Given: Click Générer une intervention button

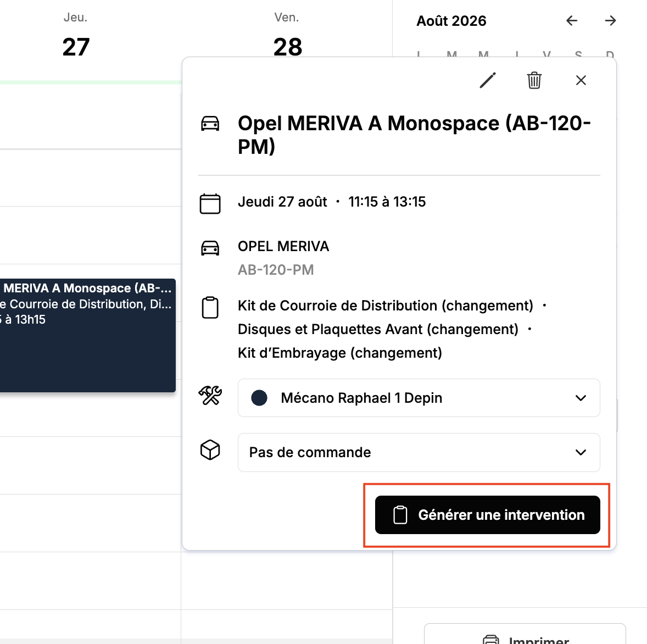Looking at the screenshot, I should tap(487, 515).
